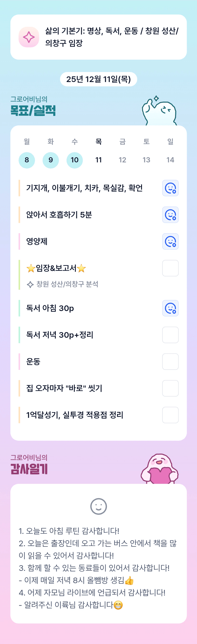Check off 1억달성기, 실투경 적용점 정리
The height and width of the screenshot is (644, 197).
pyautogui.click(x=170, y=415)
